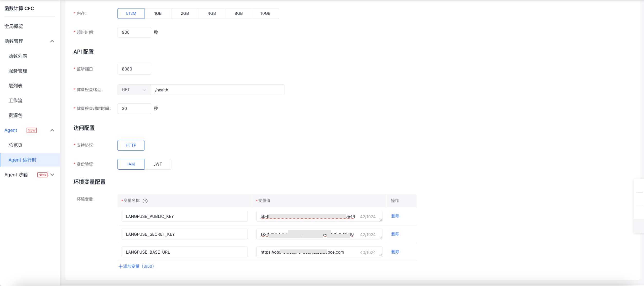Open 函数列表 in the sidebar
Viewport: 644px width, 286px height.
18,56
